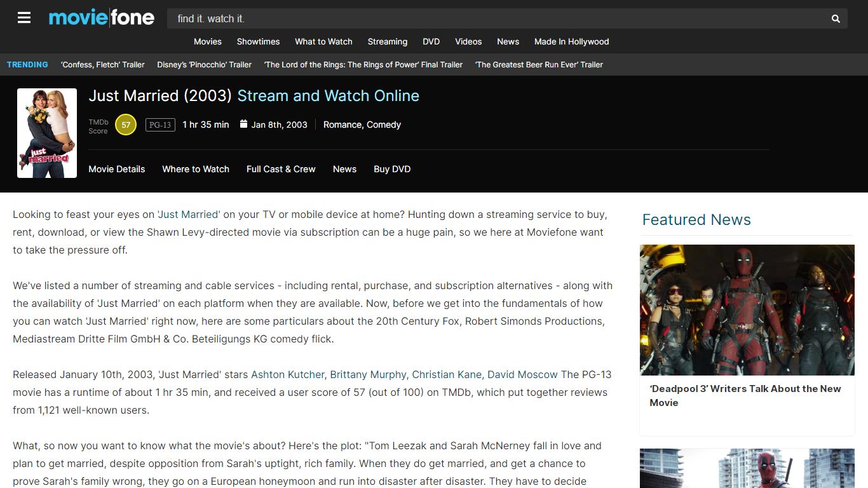Click the 'Jan 8th, 2003' release date
Viewport: 868px width, 488px height.
[280, 125]
